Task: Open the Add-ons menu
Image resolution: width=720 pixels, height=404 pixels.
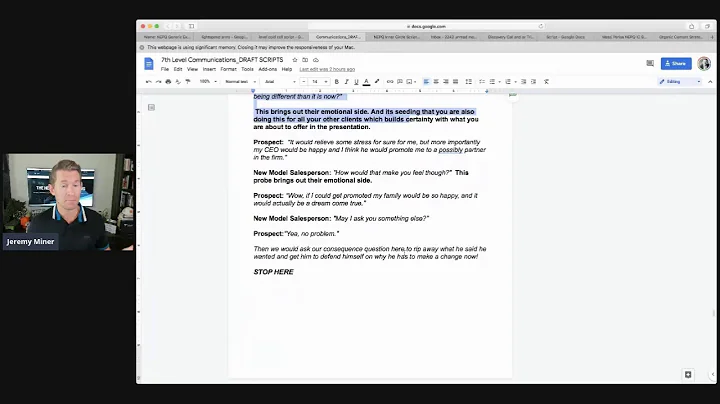Action: 268,69
